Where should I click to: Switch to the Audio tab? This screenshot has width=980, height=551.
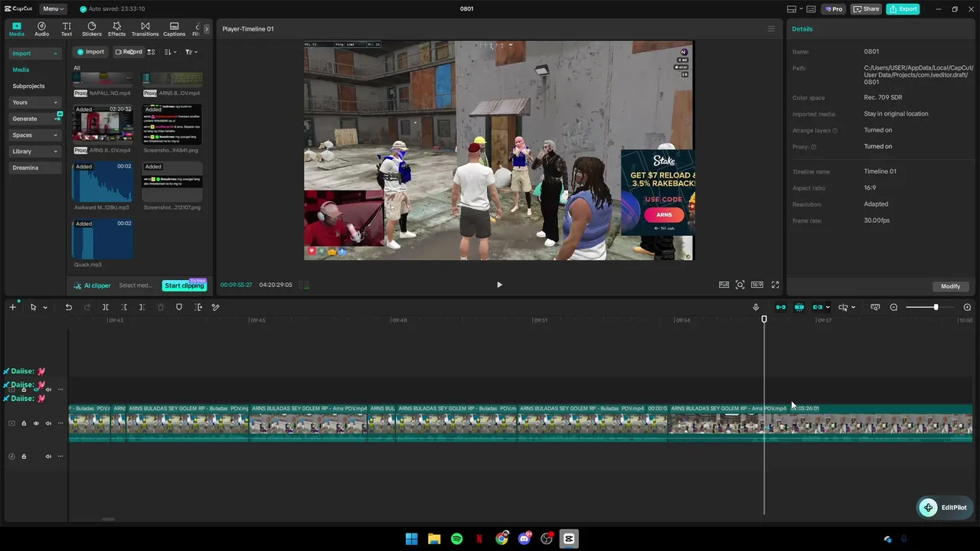[x=41, y=29]
